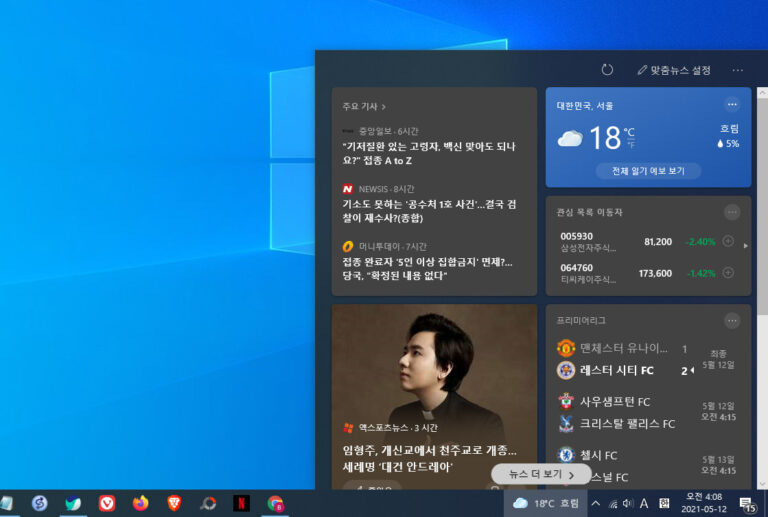Open the gray ring icon on the taskbar

[x=208, y=503]
